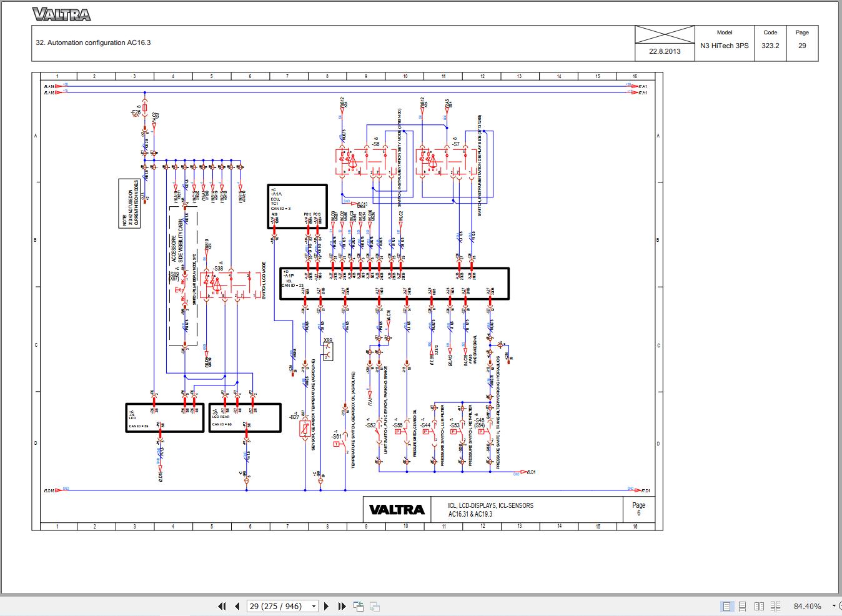Open the zoom level dropdown arrow

[834, 606]
